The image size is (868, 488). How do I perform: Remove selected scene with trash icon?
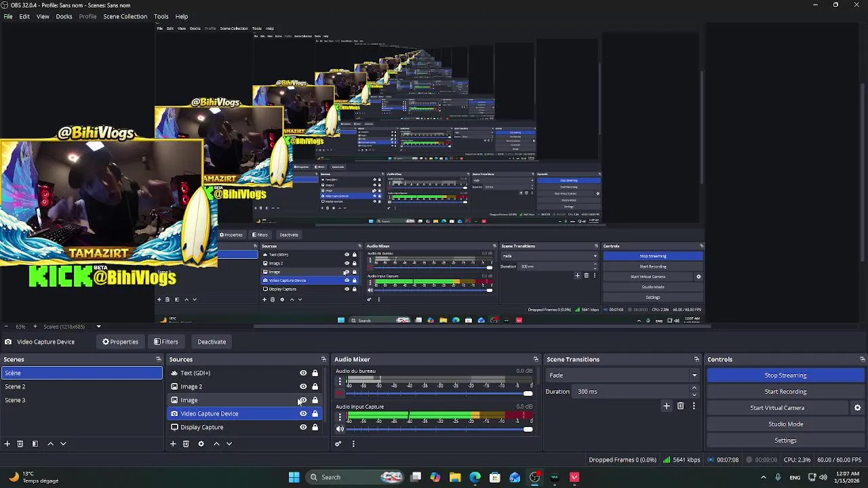point(20,444)
